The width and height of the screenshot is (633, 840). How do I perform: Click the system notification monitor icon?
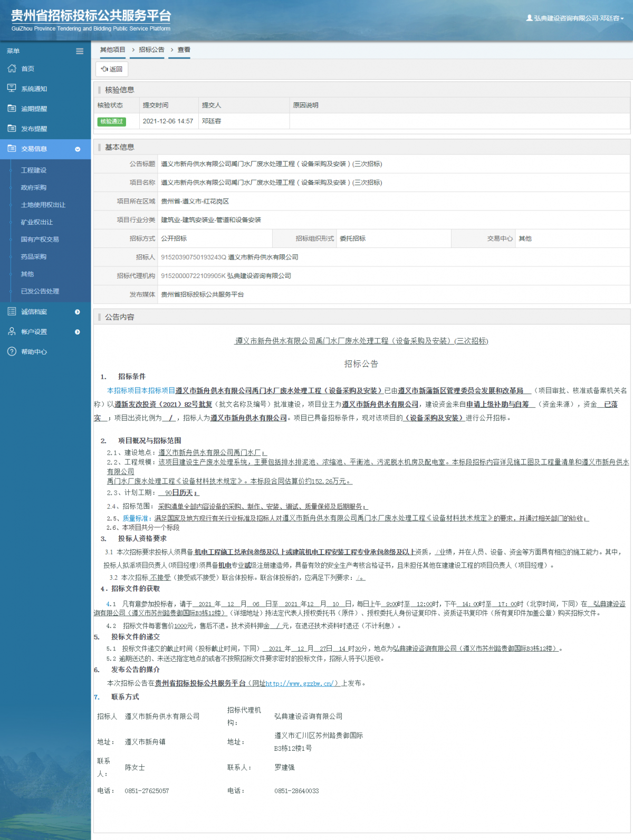pyautogui.click(x=12, y=88)
